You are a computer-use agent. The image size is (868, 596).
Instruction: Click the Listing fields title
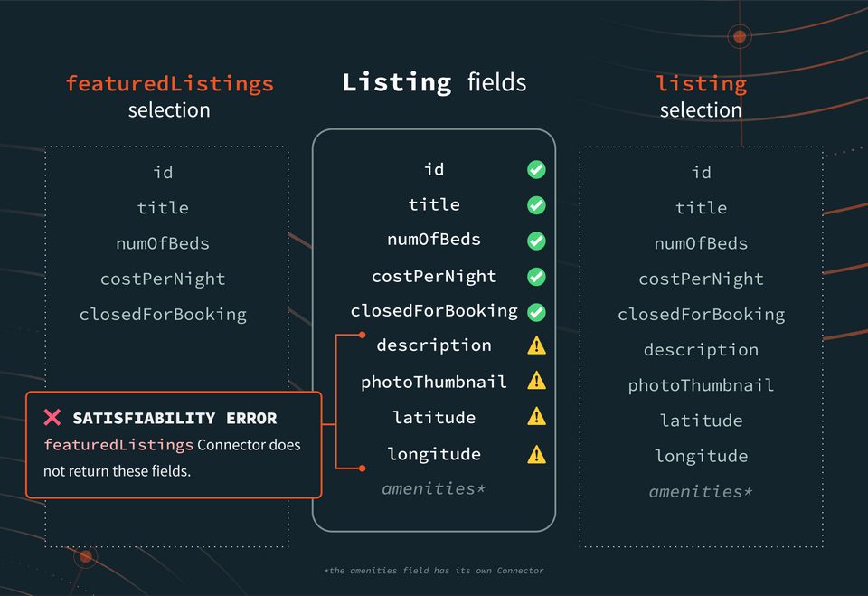434,82
